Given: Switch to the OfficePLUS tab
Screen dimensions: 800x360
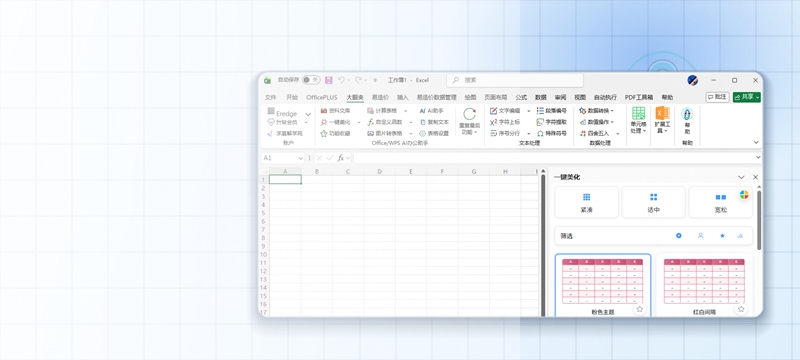Looking at the screenshot, I should click(321, 97).
